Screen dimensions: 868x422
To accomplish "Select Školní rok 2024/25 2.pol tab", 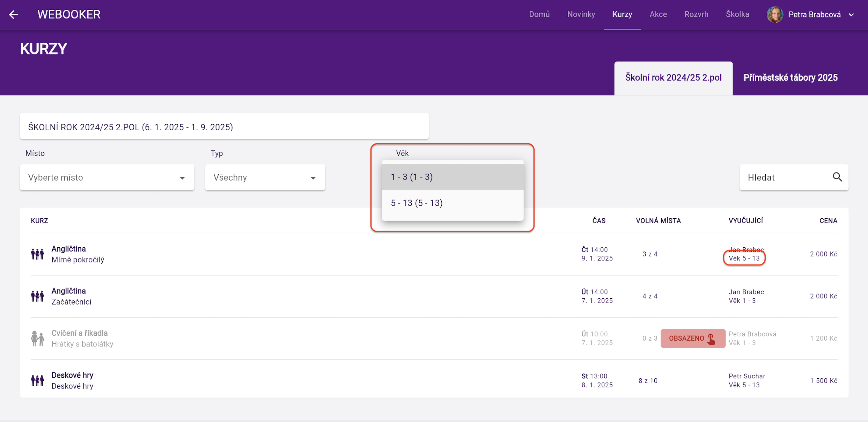I will 673,78.
